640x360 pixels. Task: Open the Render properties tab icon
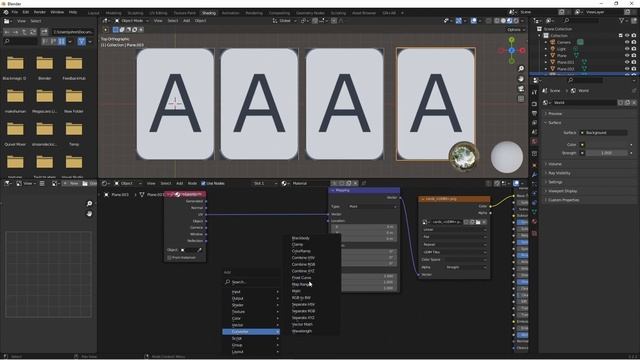(534, 103)
